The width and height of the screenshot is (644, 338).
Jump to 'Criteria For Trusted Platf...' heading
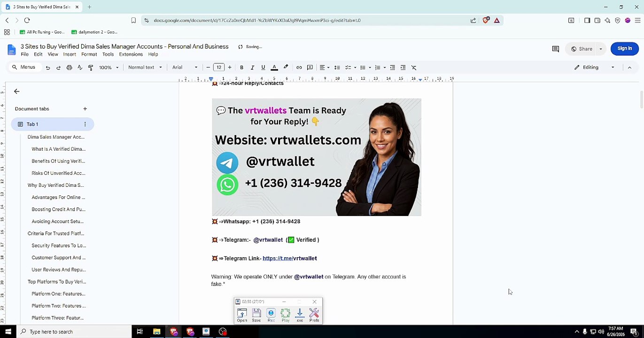56,233
